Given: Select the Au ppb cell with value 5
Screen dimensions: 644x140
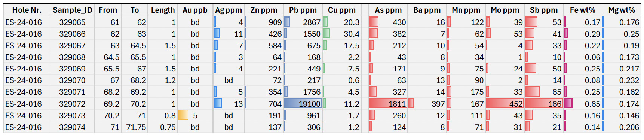Looking at the screenshot, I should [195, 115].
